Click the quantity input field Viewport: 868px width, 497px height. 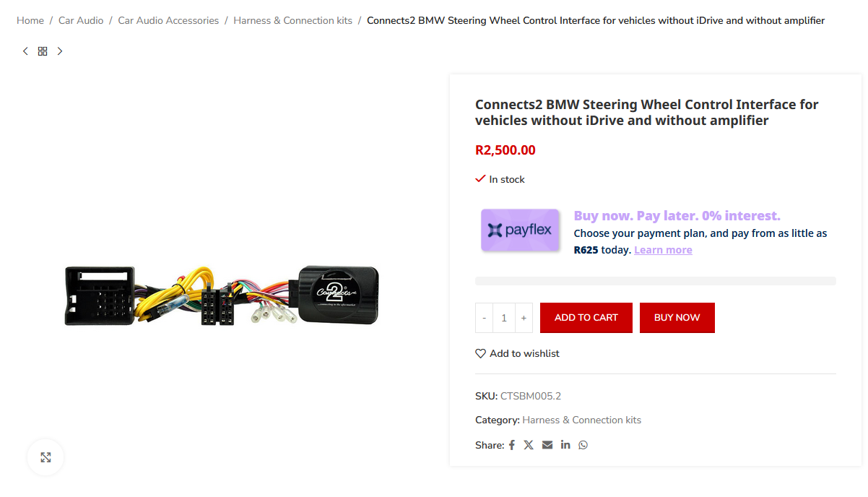(x=504, y=318)
